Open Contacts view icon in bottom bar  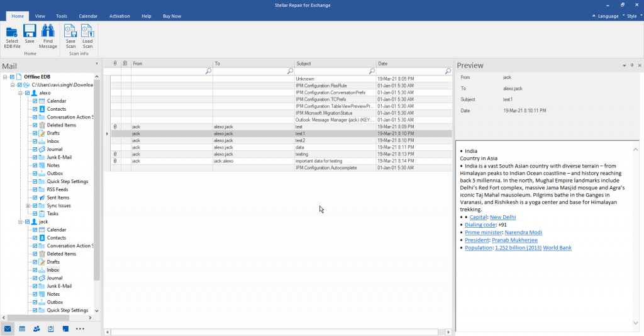[36, 328]
